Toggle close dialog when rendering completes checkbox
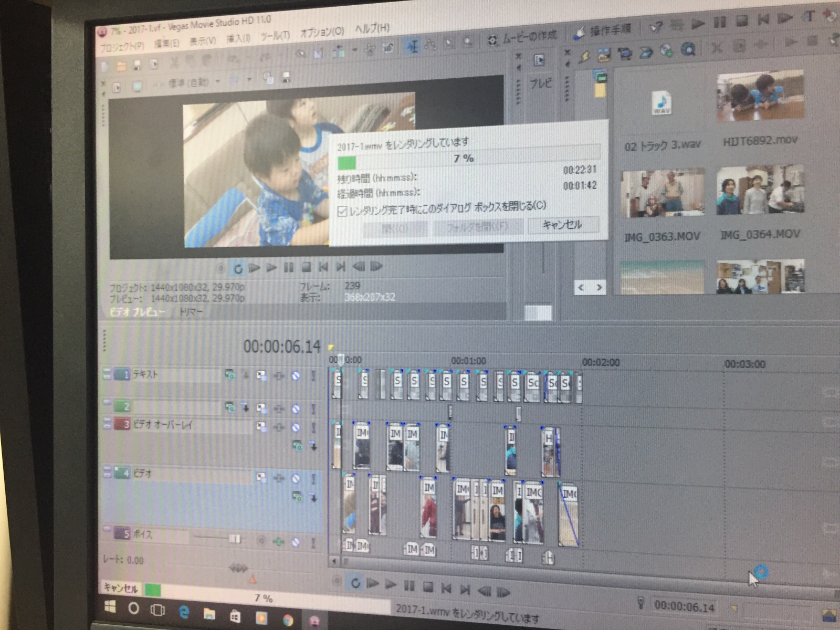Screen dimensions: 840x630 343,211
